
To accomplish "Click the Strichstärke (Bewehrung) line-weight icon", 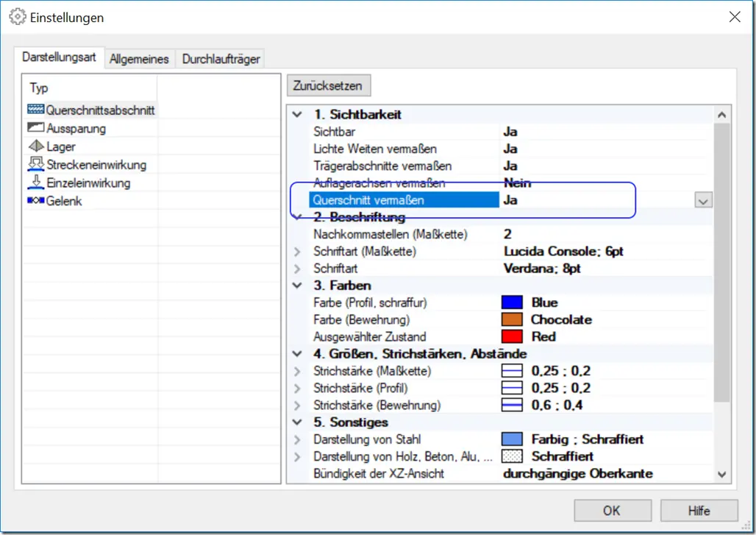I will pyautogui.click(x=512, y=405).
